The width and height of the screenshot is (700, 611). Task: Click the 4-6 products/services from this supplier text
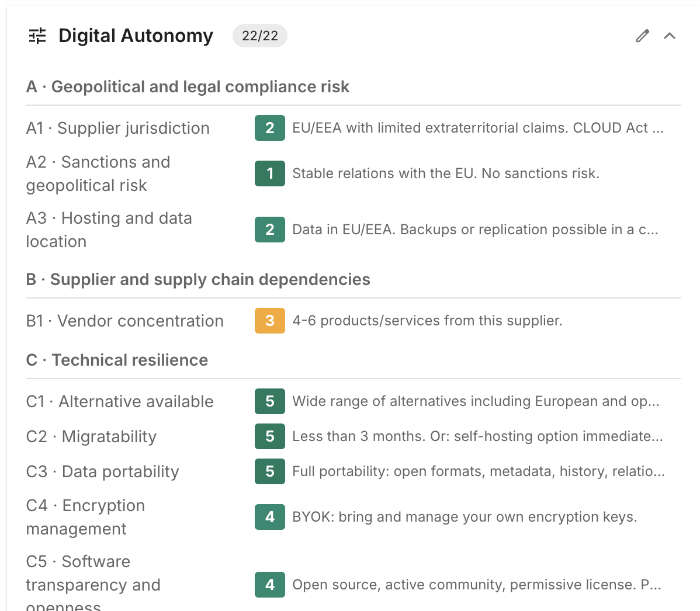coord(427,321)
